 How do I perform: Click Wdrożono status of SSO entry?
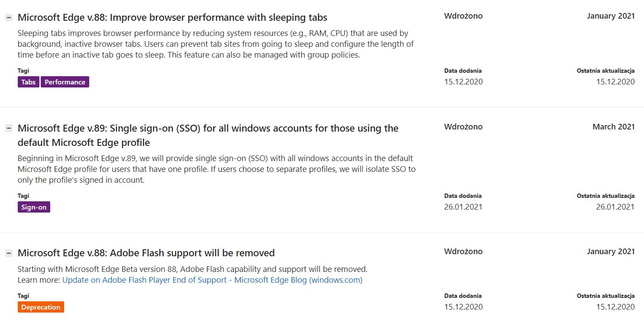click(x=463, y=127)
